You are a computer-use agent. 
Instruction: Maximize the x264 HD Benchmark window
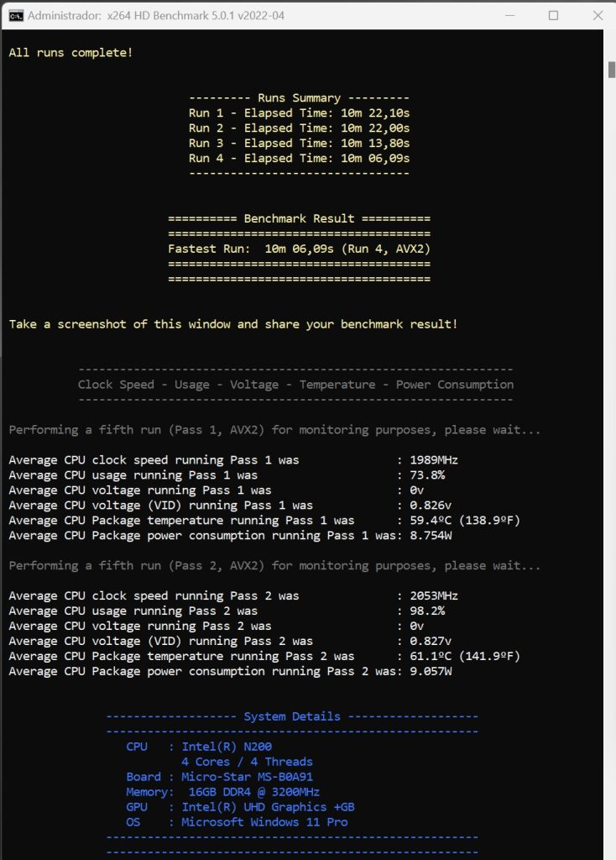pyautogui.click(x=554, y=15)
